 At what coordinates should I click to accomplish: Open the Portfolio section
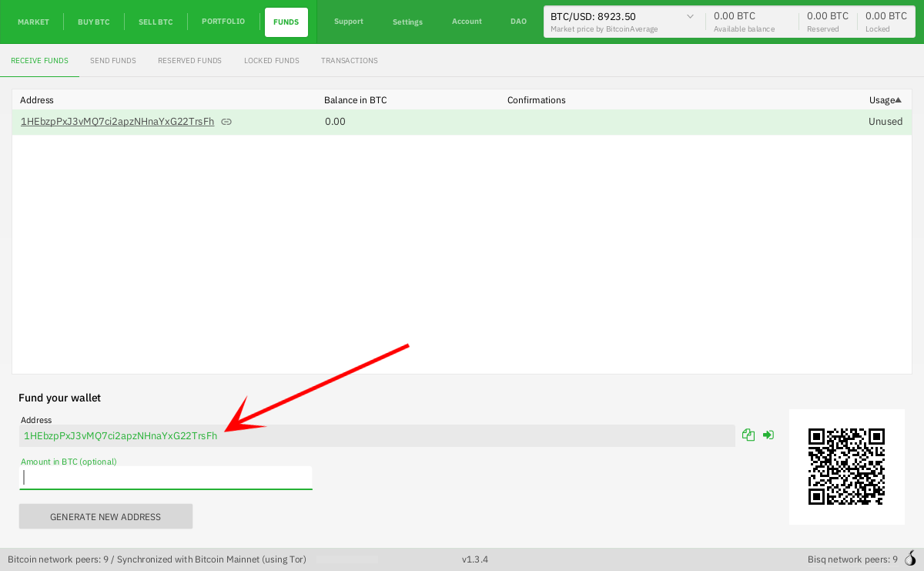(x=223, y=22)
